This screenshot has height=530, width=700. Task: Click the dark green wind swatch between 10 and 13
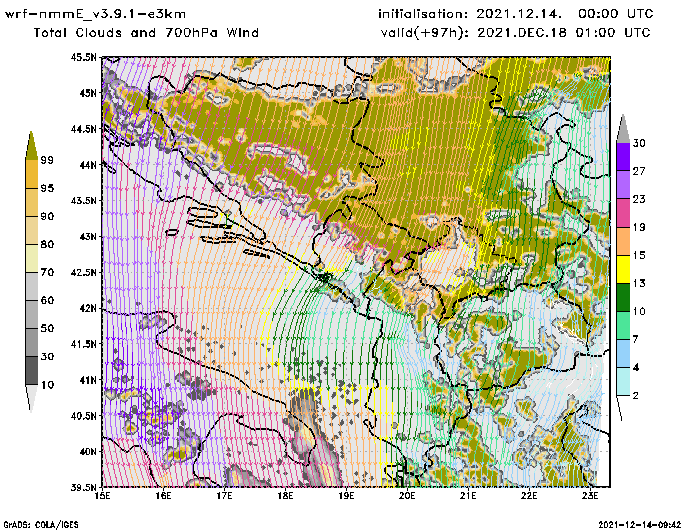[623, 297]
